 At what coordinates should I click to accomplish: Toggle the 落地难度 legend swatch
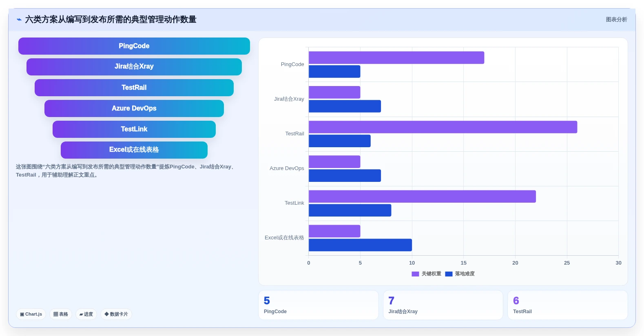click(449, 274)
